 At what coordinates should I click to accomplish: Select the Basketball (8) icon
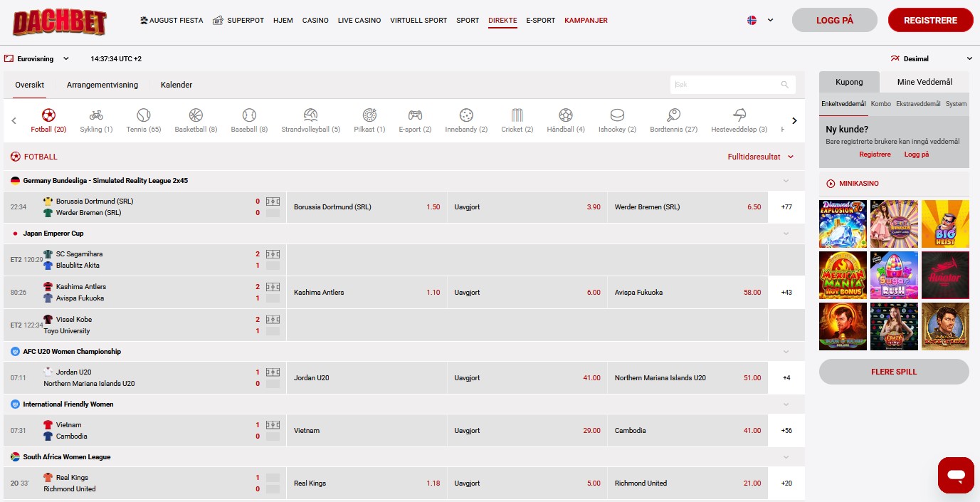tap(196, 115)
